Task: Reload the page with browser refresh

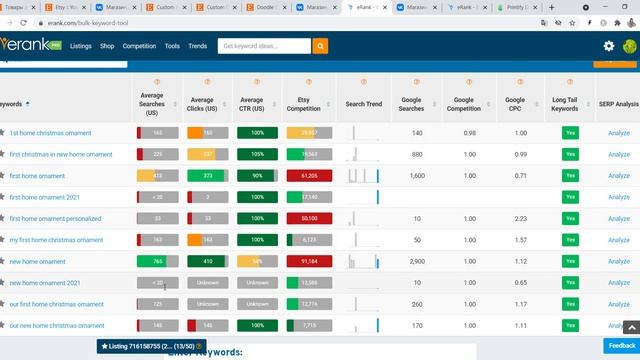Action: [x=23, y=23]
